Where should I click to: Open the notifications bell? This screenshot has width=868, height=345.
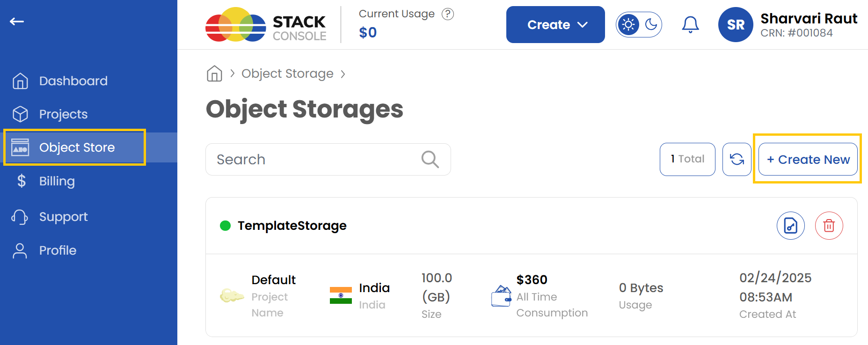pos(690,24)
